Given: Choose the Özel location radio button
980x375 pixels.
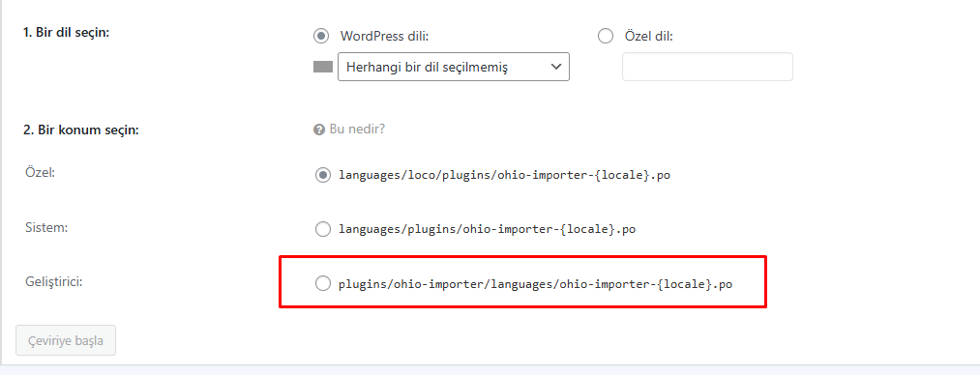Looking at the screenshot, I should pyautogui.click(x=323, y=175).
